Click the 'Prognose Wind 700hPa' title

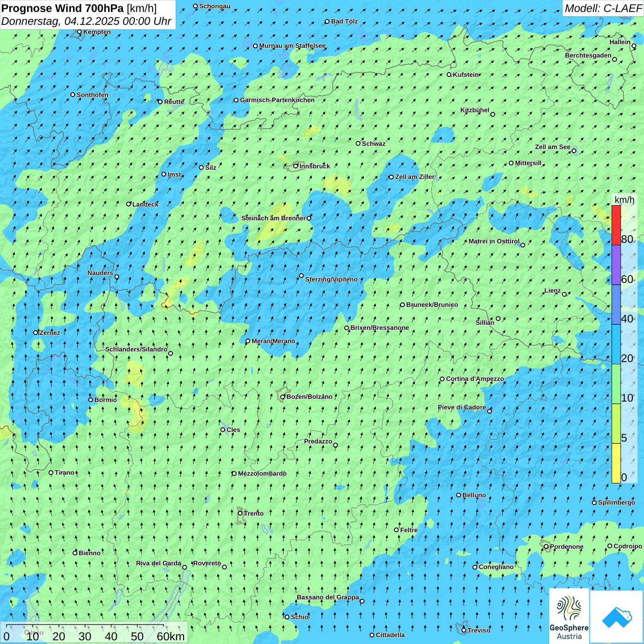click(x=63, y=8)
